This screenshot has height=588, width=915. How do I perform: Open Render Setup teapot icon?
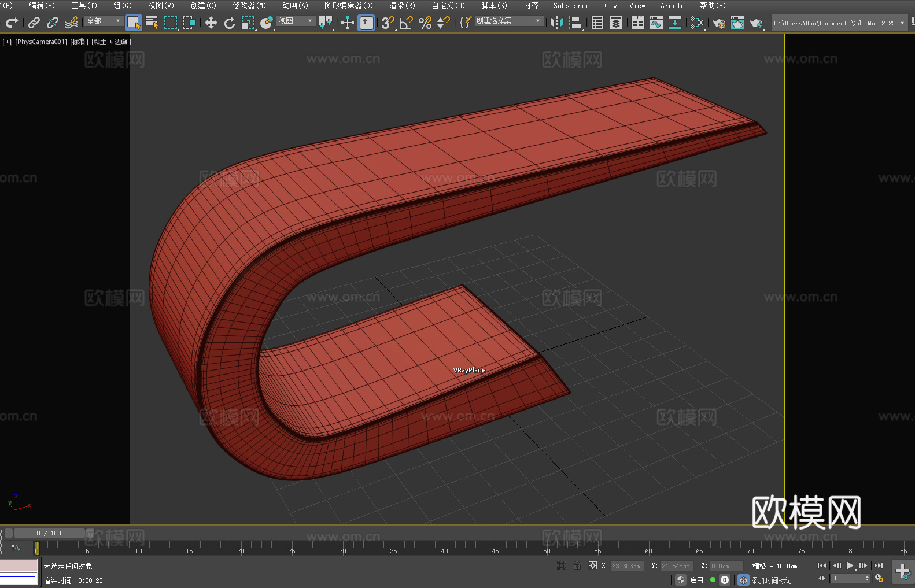click(719, 23)
